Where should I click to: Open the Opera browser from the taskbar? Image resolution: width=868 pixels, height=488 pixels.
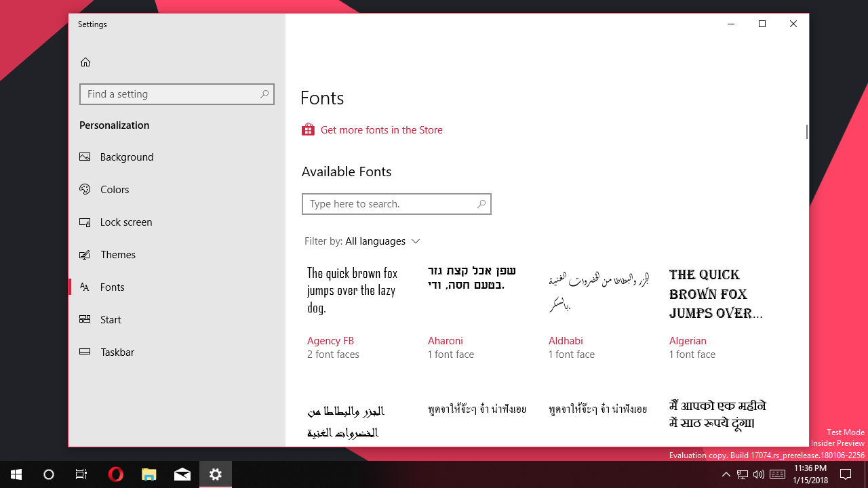pos(115,474)
